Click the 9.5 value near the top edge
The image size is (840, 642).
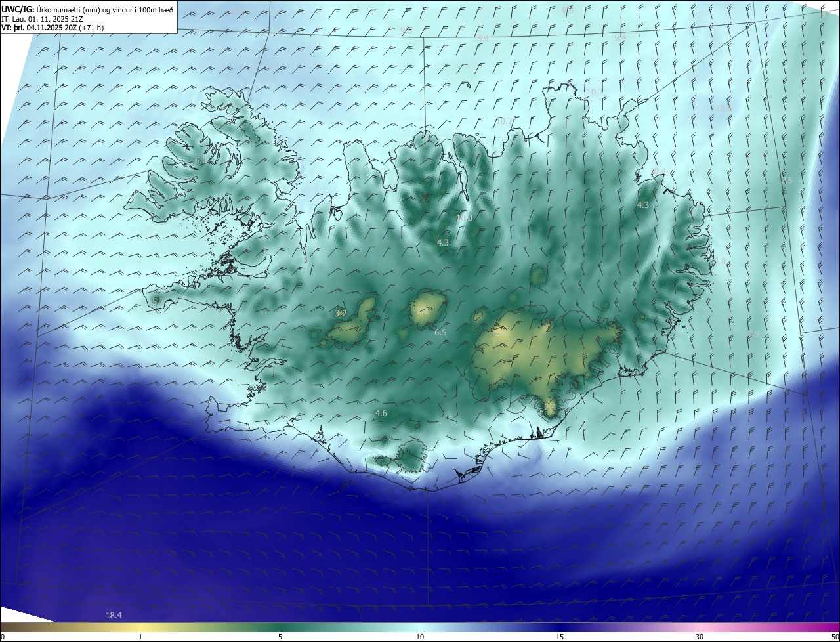click(406, 30)
